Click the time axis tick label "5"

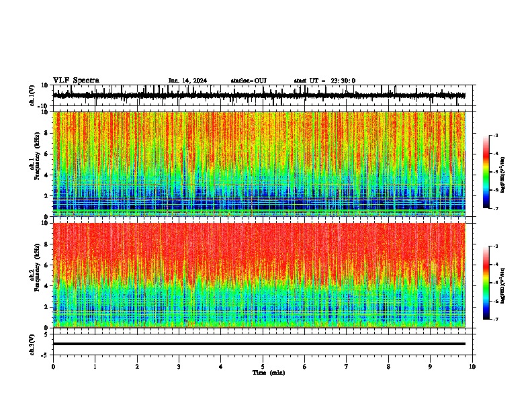pos(263,367)
